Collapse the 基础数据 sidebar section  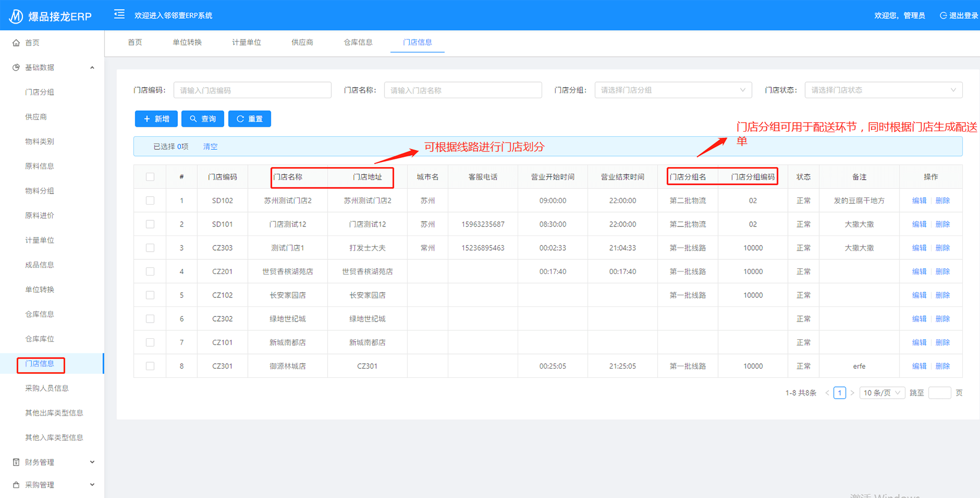click(x=92, y=67)
